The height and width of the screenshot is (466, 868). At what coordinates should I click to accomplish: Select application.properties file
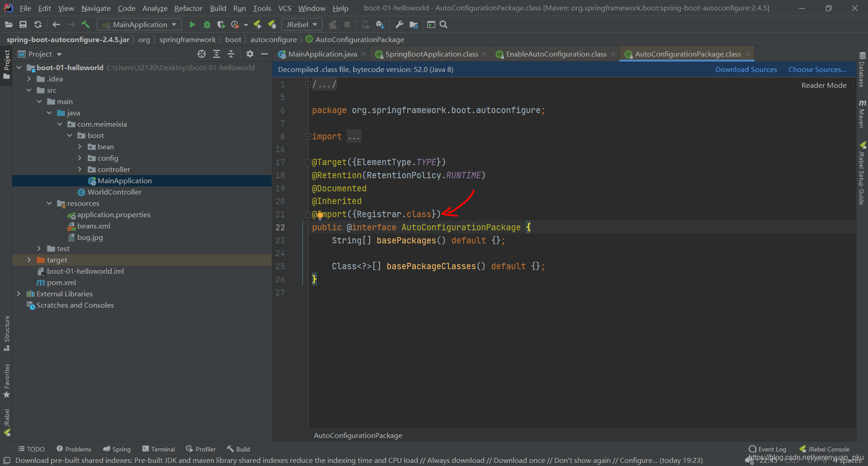pyautogui.click(x=113, y=214)
